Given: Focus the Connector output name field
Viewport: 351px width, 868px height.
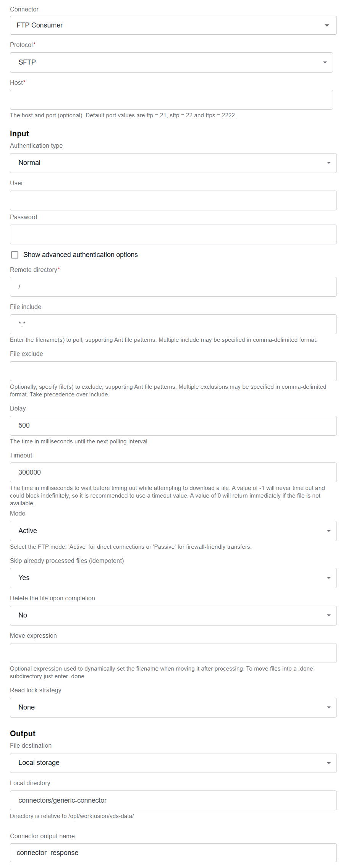Looking at the screenshot, I should pos(173,853).
